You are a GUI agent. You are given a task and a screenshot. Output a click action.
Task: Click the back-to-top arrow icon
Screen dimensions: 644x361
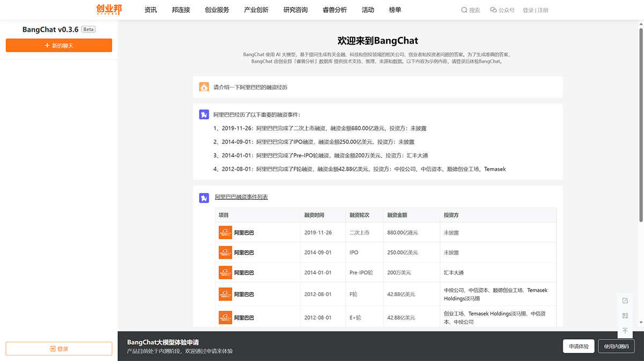click(625, 331)
